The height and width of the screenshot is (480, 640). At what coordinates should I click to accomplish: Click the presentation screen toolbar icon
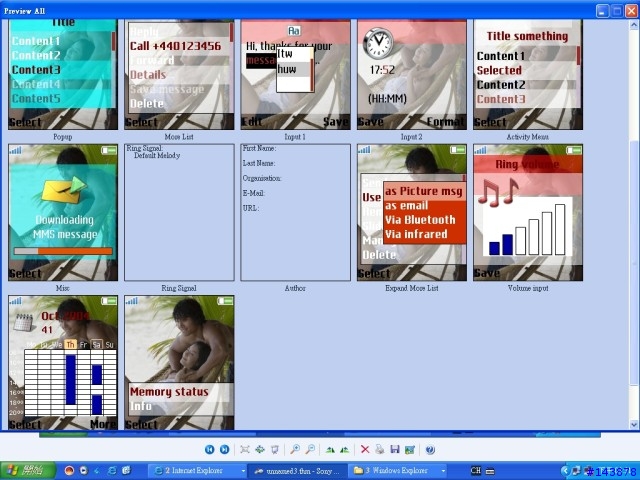click(275, 449)
